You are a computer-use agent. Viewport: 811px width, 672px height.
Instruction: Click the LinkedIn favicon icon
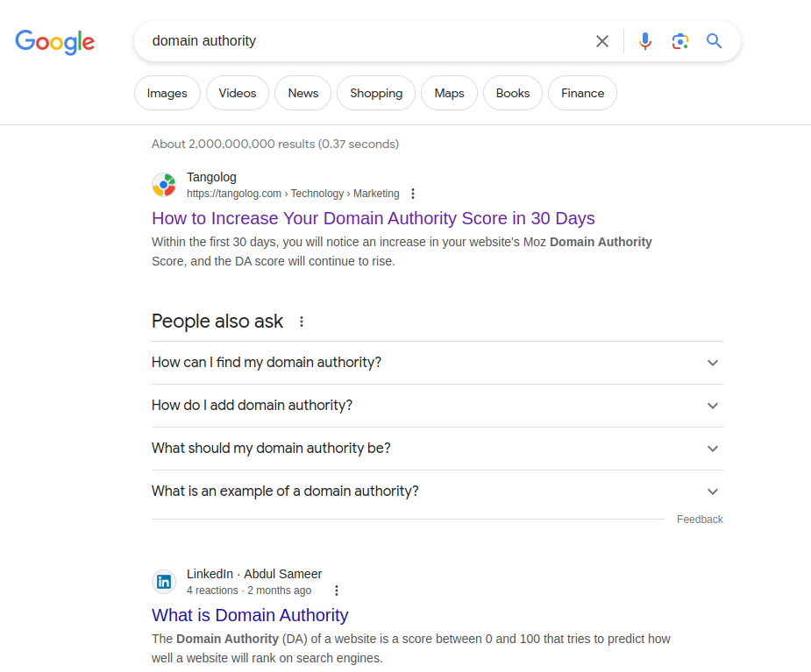click(x=164, y=582)
